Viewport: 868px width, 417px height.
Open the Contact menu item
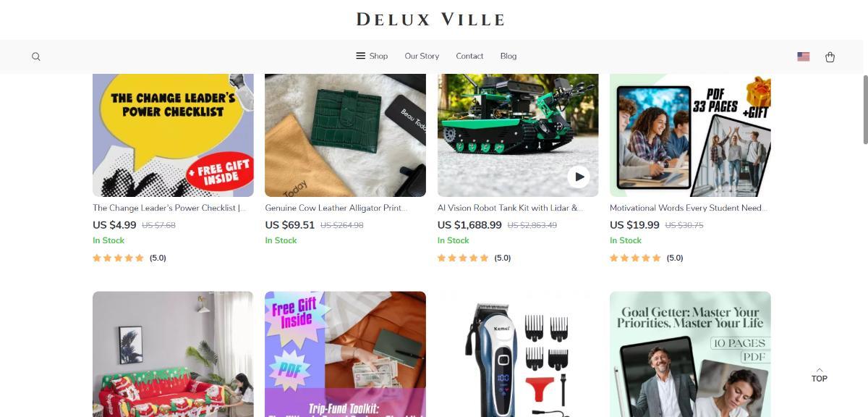coord(469,56)
